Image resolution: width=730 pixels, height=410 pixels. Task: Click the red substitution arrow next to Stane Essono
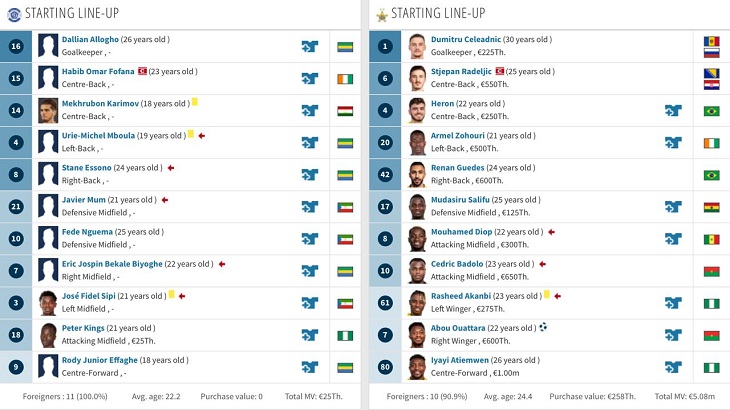pos(171,168)
